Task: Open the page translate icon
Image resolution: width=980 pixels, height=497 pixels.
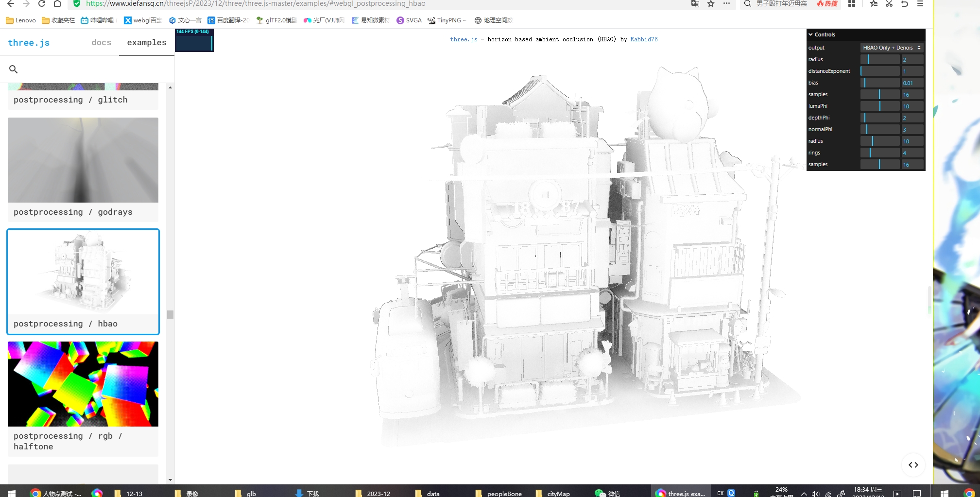Action: click(695, 4)
